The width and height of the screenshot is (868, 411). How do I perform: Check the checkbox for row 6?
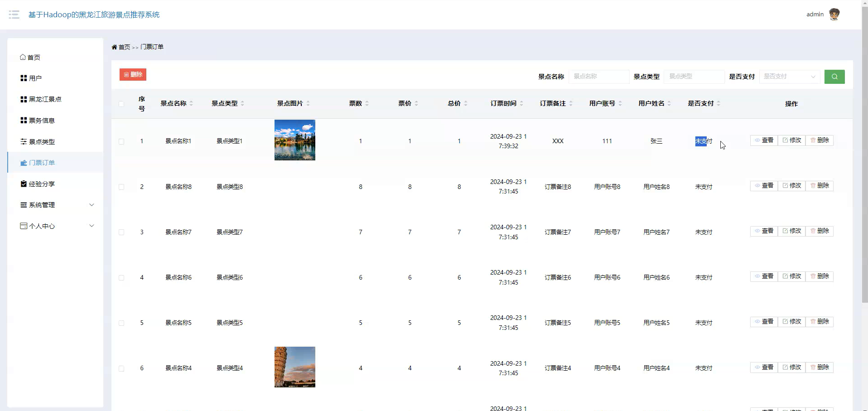click(121, 368)
